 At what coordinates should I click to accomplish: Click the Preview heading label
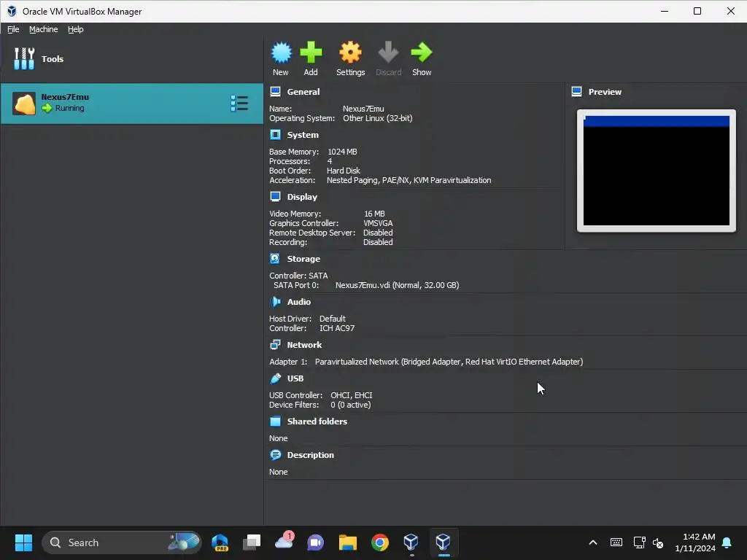[605, 92]
